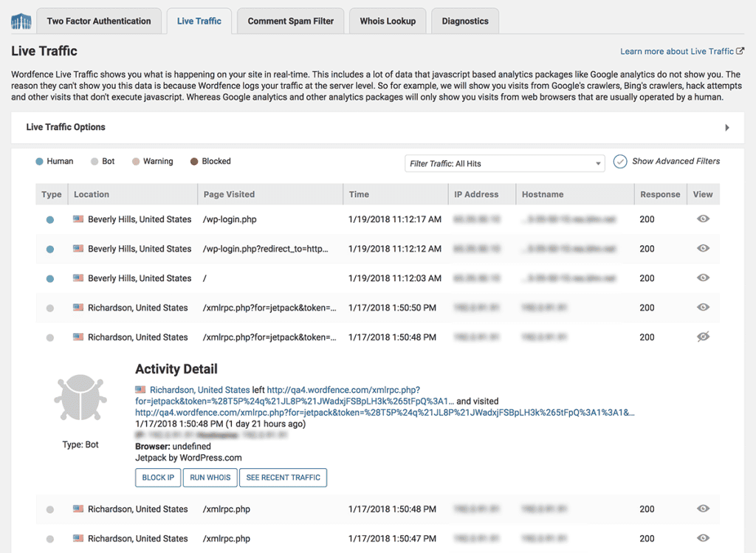Open the first qa4.wordfence.com xmlrpc.php link
The width and height of the screenshot is (756, 553).
tap(295, 395)
